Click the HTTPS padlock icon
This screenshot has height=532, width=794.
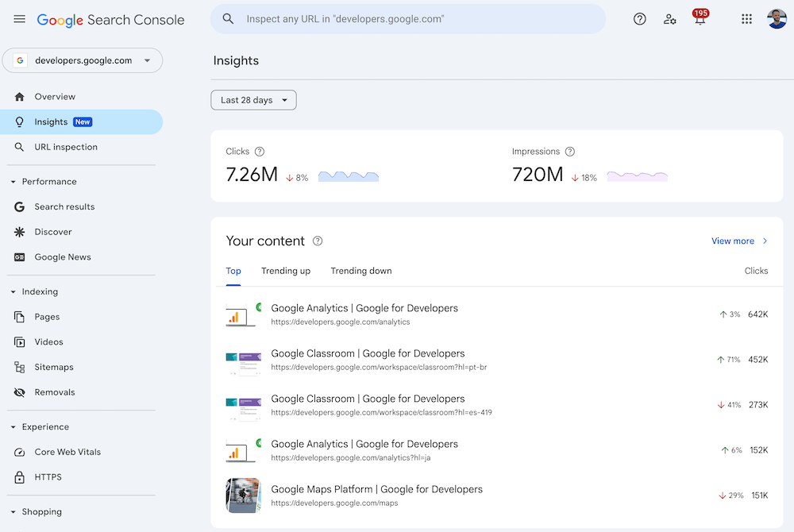[19, 477]
